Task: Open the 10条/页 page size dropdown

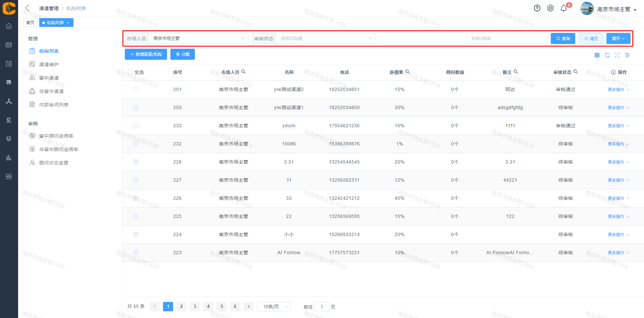Action: coord(274,307)
